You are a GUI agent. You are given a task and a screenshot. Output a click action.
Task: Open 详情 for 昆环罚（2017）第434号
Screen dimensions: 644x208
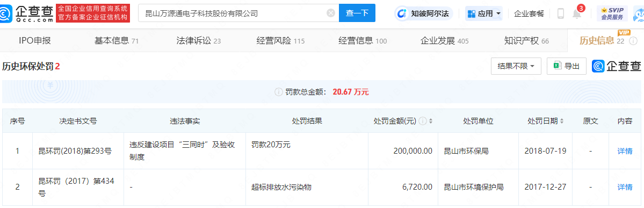(625, 187)
